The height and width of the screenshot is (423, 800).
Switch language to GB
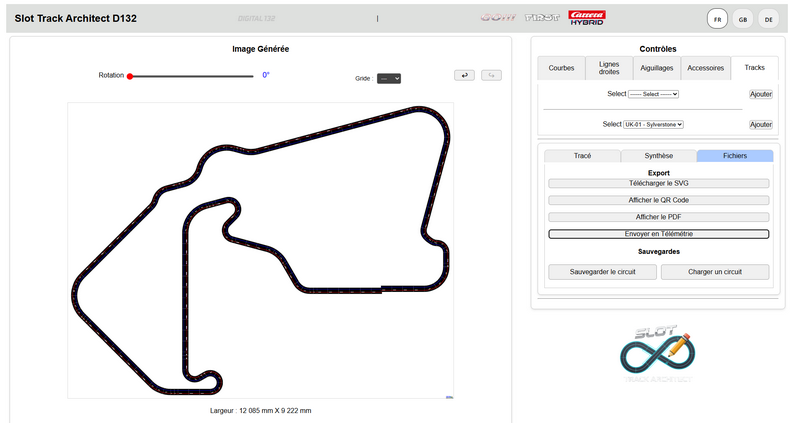tap(743, 19)
